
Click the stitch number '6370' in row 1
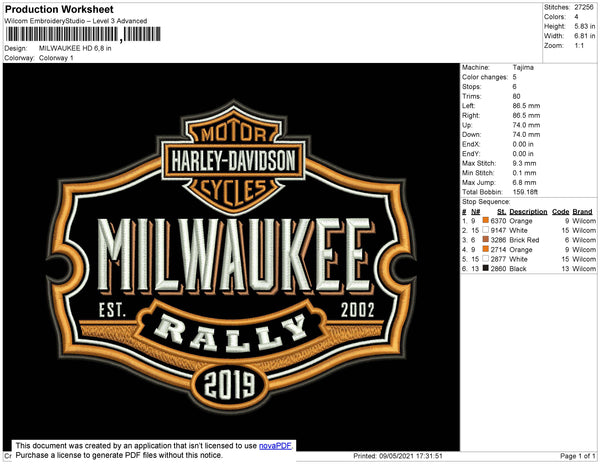[498, 221]
